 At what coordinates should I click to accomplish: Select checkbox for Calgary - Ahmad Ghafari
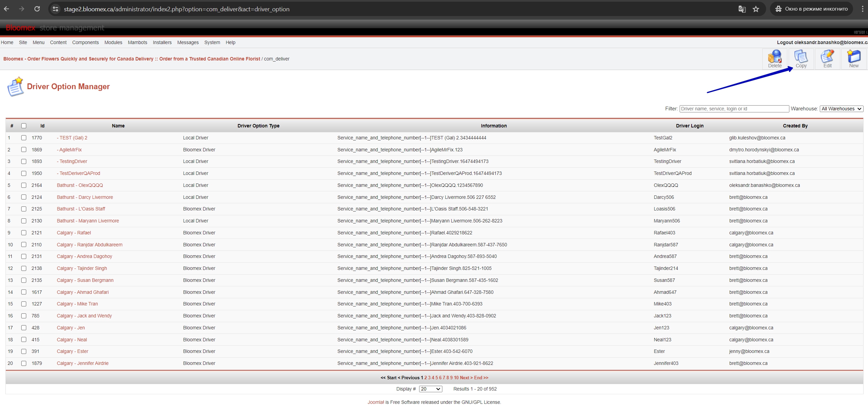click(24, 292)
